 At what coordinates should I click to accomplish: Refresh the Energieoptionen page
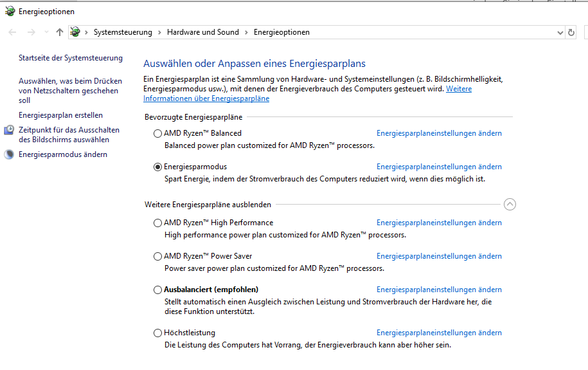coord(571,32)
